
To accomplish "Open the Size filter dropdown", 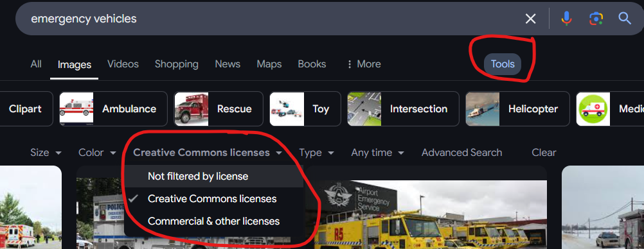I will [46, 153].
